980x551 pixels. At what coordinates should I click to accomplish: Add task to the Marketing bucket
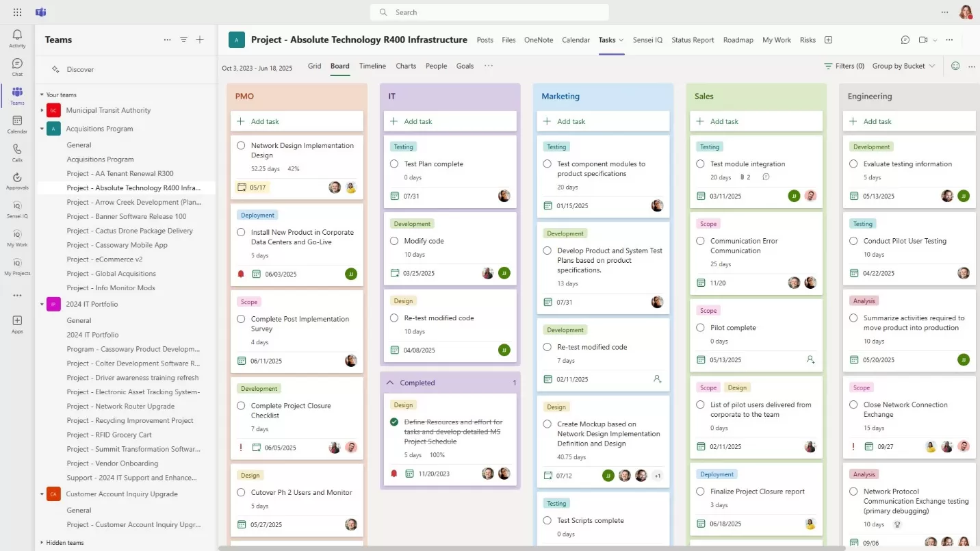coord(604,121)
